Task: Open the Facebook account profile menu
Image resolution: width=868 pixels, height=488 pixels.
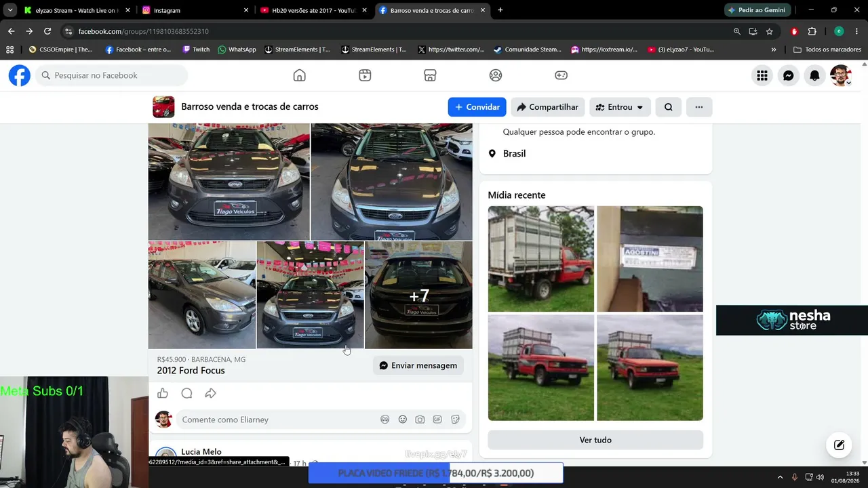Action: click(x=841, y=76)
